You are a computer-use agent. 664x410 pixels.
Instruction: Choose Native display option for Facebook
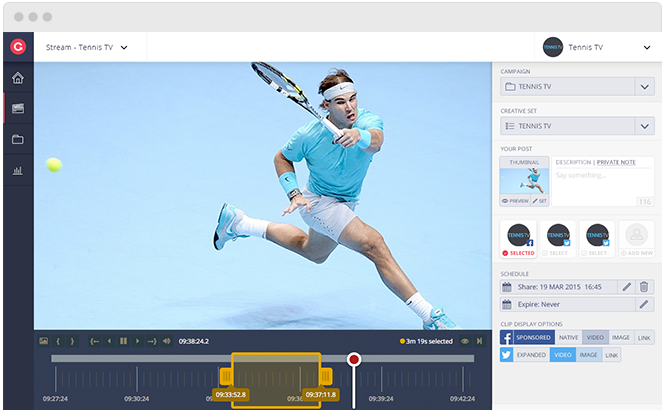[569, 338]
